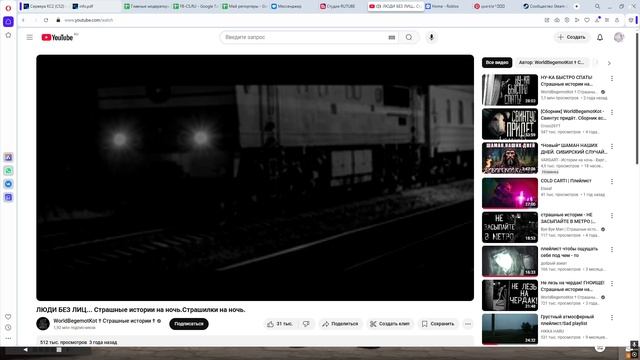Screen dimensions: 640x360
Task: Open the WorldBegemotKot channel avatar
Action: [43, 324]
